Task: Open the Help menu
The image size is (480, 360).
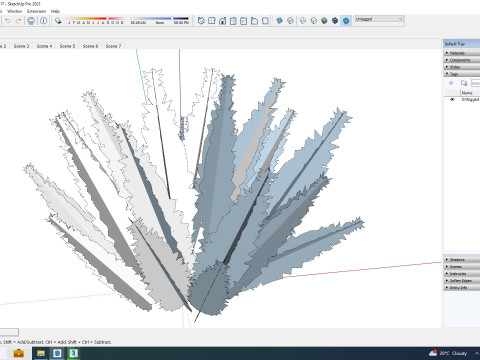Action: pos(55,11)
